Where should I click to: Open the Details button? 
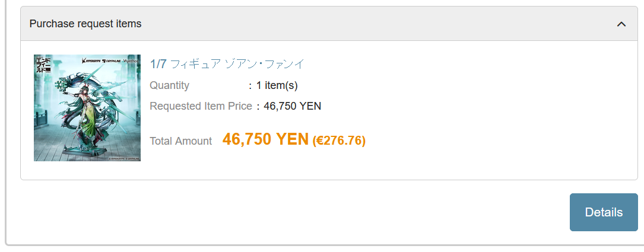604,212
